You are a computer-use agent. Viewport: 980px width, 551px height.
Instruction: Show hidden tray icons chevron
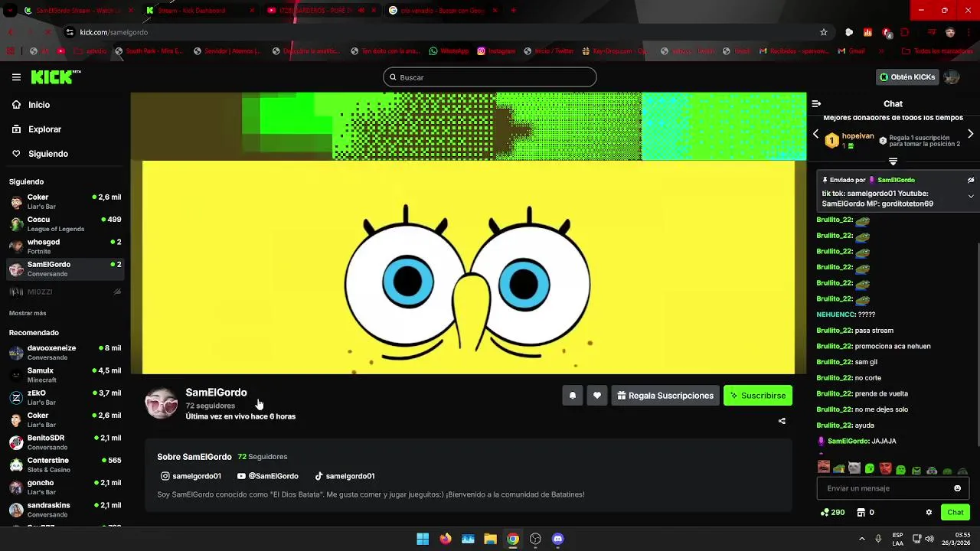(x=861, y=539)
